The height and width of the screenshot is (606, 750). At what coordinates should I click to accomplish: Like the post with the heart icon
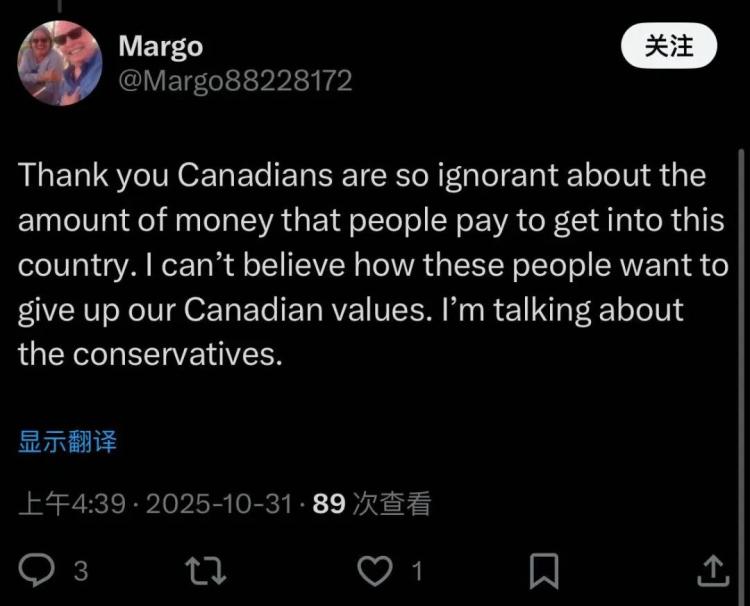click(375, 570)
